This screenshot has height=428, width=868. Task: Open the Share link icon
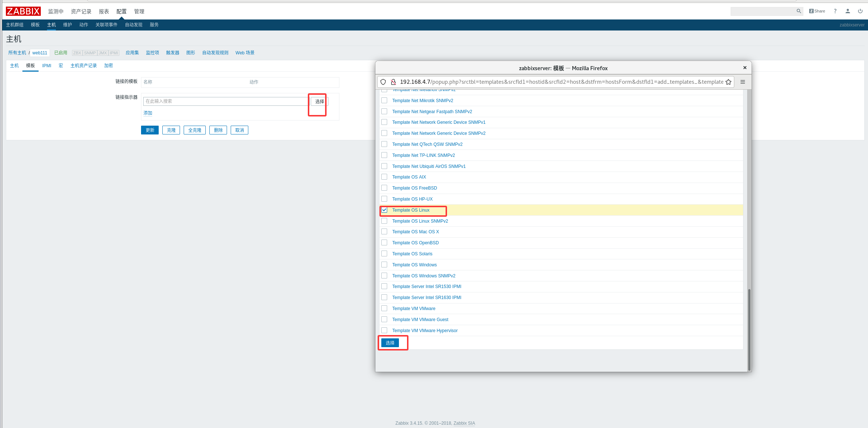click(817, 11)
